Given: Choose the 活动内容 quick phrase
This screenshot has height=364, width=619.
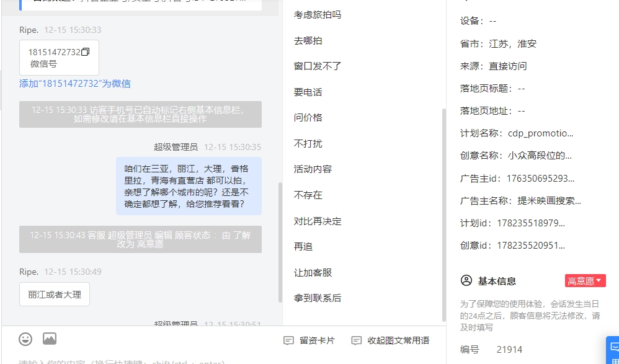Looking at the screenshot, I should [313, 169].
